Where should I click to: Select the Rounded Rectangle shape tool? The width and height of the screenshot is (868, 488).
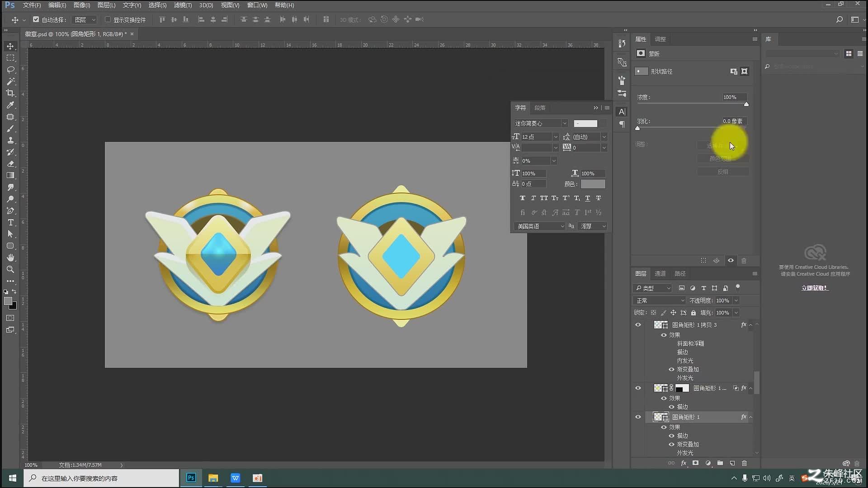tap(10, 246)
